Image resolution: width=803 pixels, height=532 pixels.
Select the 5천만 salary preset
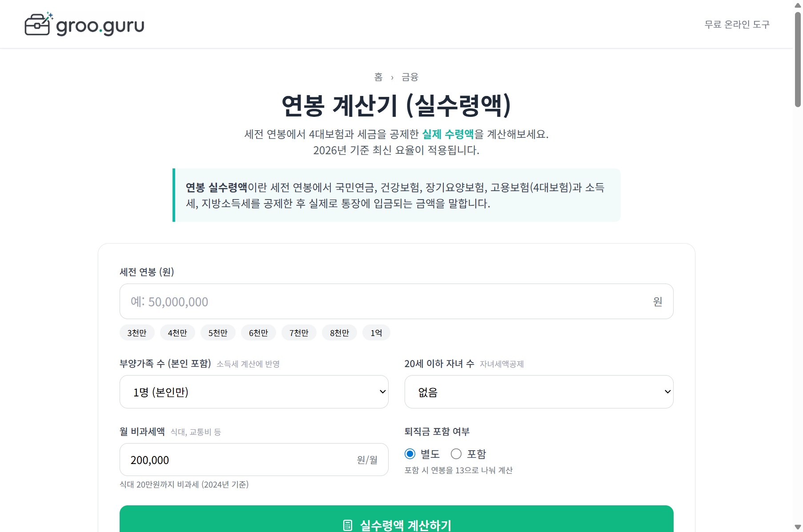click(x=218, y=332)
